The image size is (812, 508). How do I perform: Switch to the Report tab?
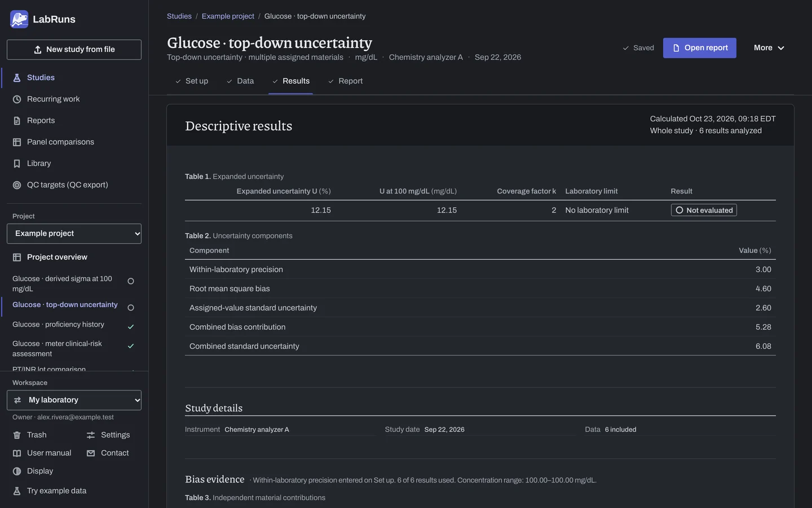tap(345, 81)
